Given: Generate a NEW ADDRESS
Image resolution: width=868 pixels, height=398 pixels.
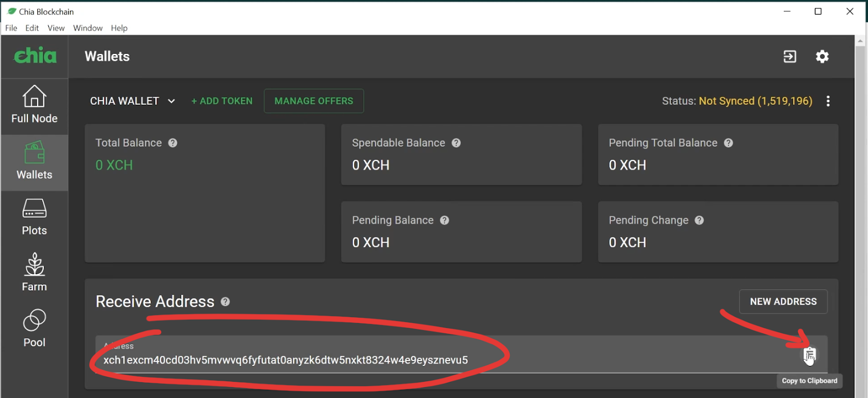Looking at the screenshot, I should (783, 302).
